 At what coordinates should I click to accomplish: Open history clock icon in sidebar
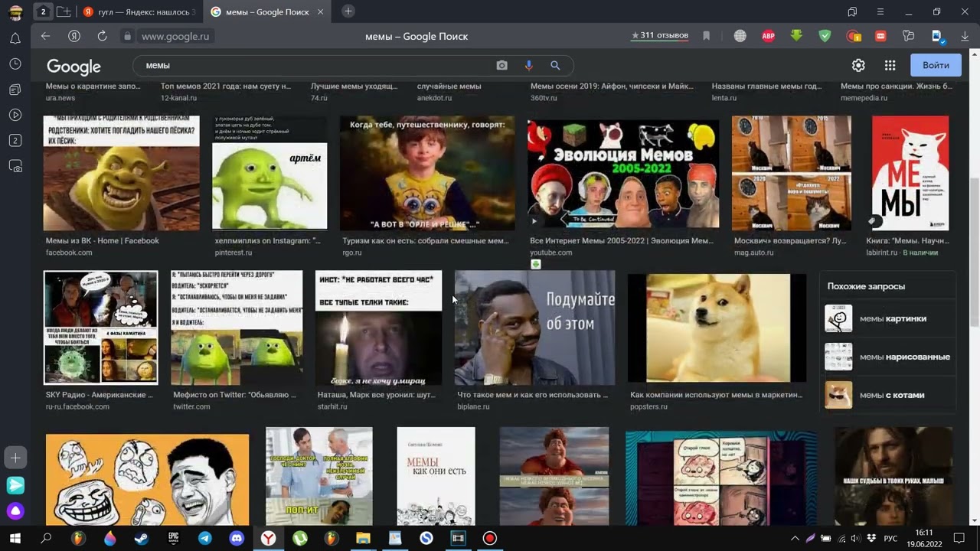click(15, 64)
